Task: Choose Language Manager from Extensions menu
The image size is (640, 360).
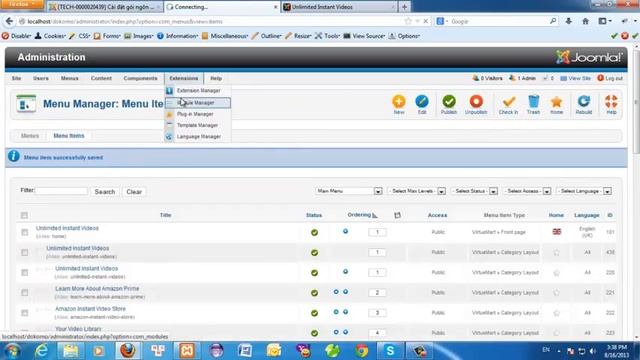Action: pos(198,136)
